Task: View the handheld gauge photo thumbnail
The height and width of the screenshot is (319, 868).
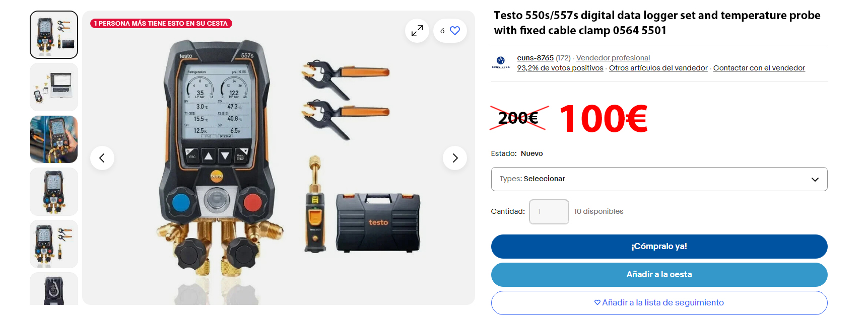Action: (54, 139)
